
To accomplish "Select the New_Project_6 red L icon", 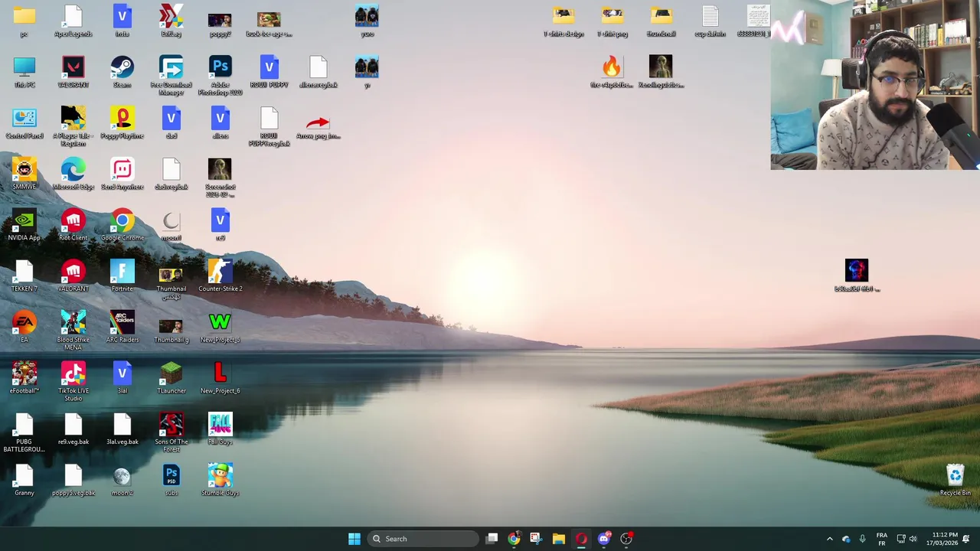I will coord(220,379).
